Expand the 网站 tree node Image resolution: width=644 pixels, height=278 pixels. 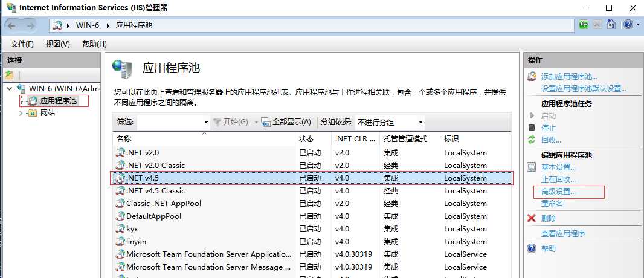[21, 113]
